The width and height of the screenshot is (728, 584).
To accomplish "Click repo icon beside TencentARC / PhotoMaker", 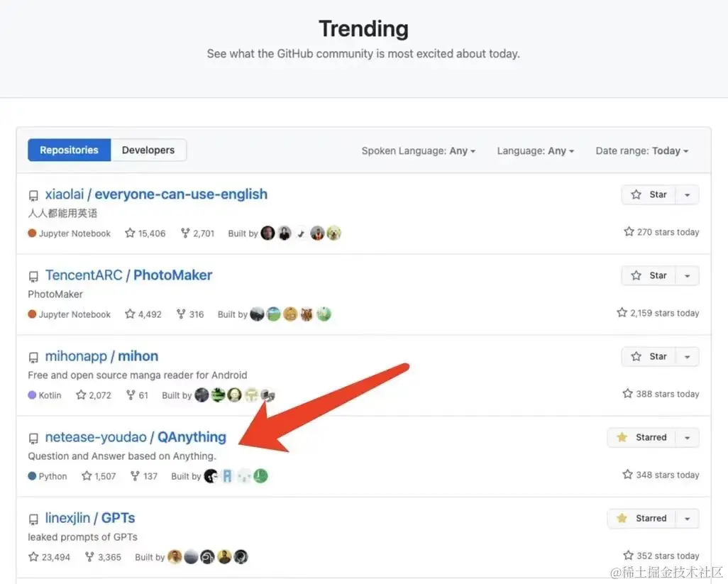I will click(33, 277).
